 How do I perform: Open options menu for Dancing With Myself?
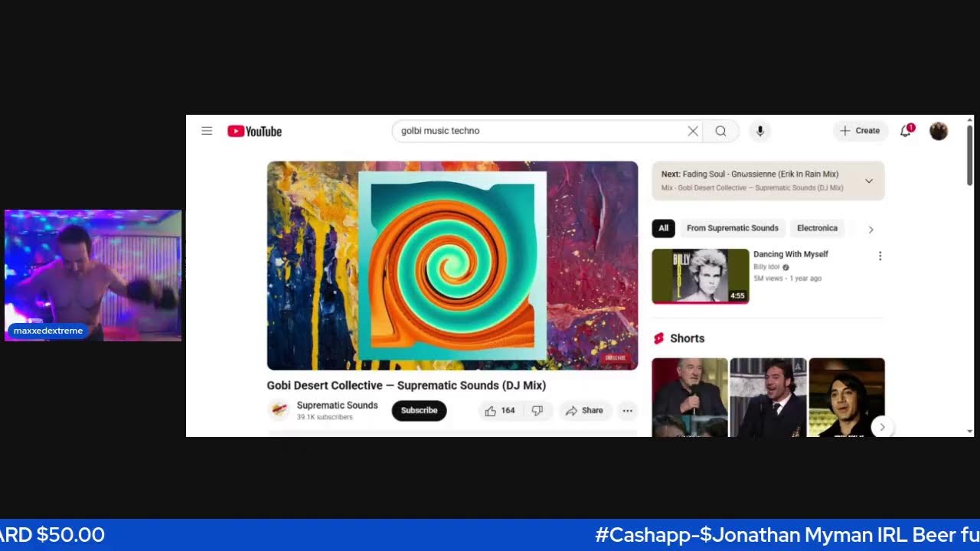point(880,256)
